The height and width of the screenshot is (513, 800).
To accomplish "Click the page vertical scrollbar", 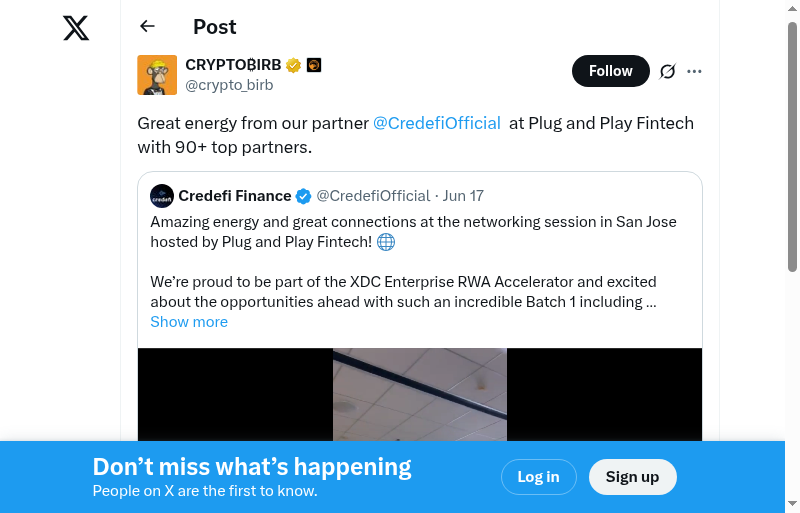I will [x=792, y=150].
